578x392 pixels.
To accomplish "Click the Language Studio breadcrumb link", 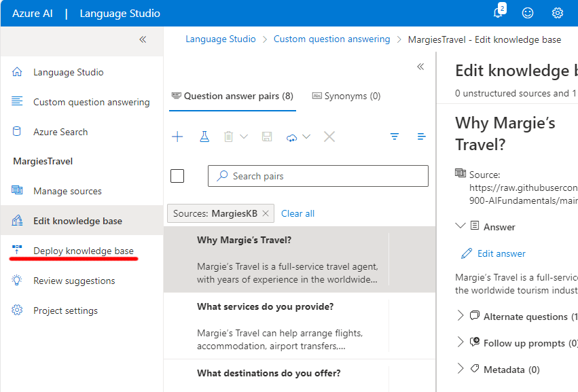I will coord(221,39).
